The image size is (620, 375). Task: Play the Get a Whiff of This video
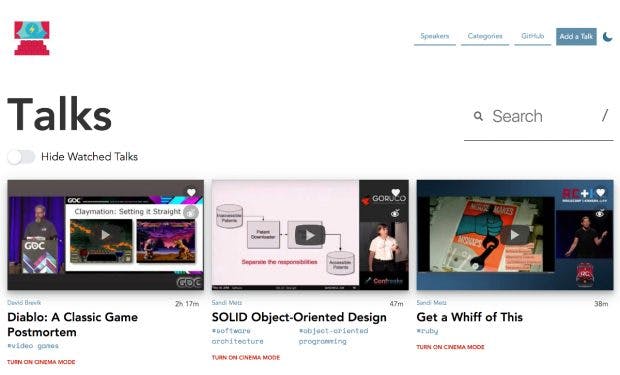pyautogui.click(x=514, y=235)
